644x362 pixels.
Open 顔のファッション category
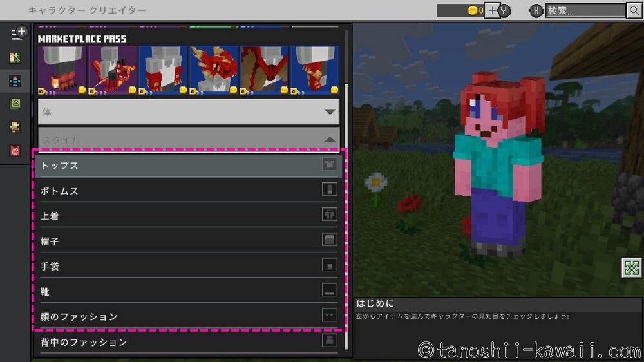click(x=188, y=316)
